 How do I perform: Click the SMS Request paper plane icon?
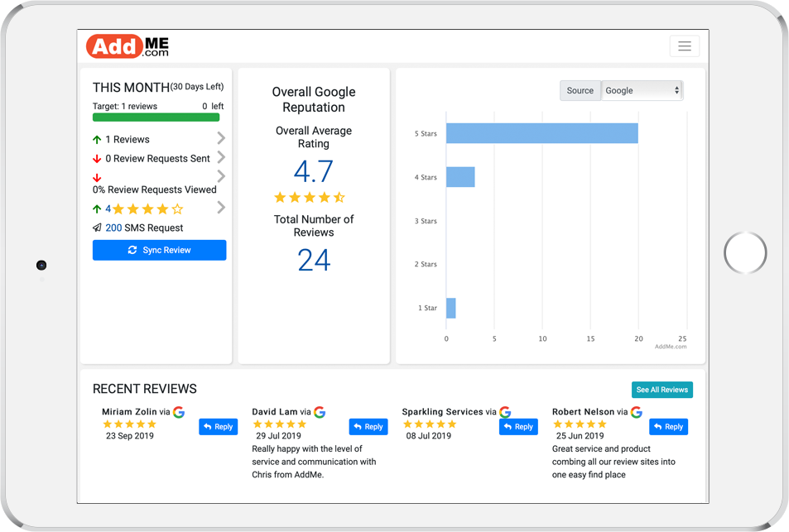[x=97, y=228]
